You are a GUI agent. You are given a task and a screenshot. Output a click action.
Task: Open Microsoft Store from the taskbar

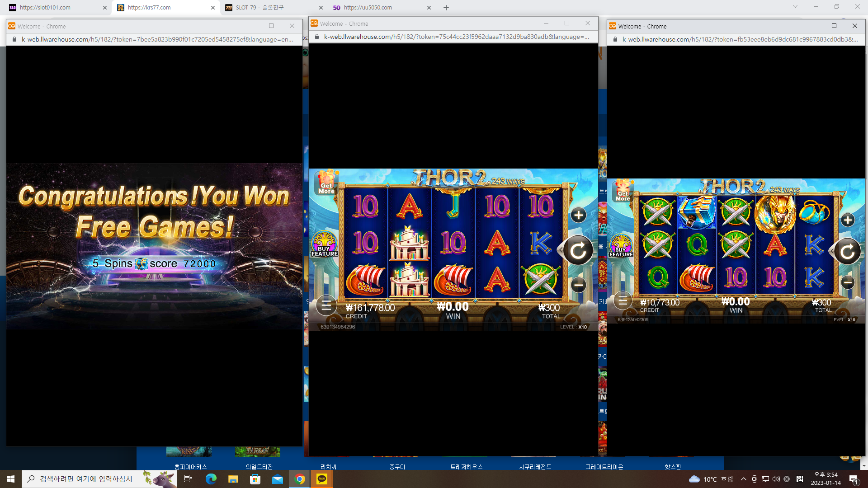click(x=255, y=479)
